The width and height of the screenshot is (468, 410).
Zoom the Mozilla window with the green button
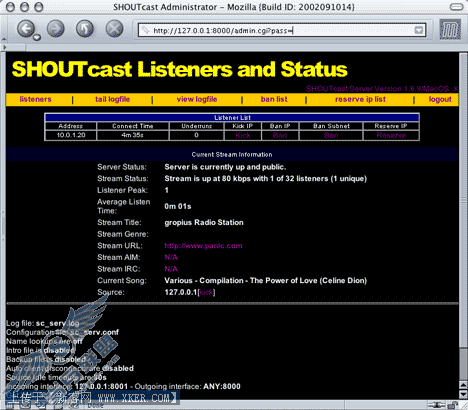click(x=39, y=7)
